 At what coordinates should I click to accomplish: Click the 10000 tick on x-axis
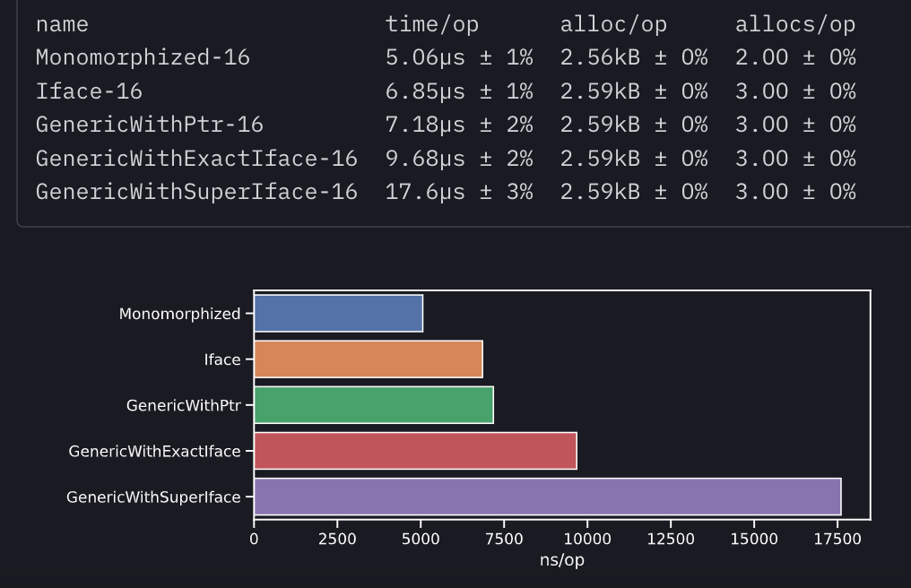(x=587, y=539)
